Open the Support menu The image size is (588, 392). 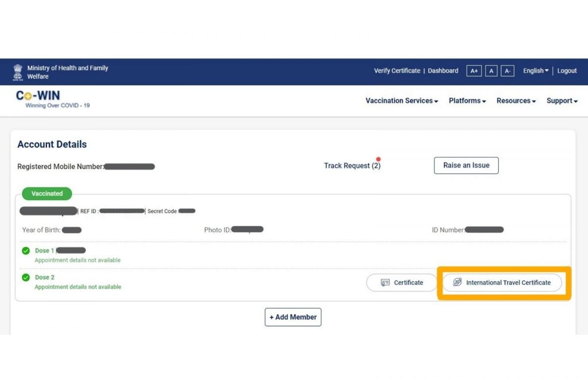coord(562,101)
